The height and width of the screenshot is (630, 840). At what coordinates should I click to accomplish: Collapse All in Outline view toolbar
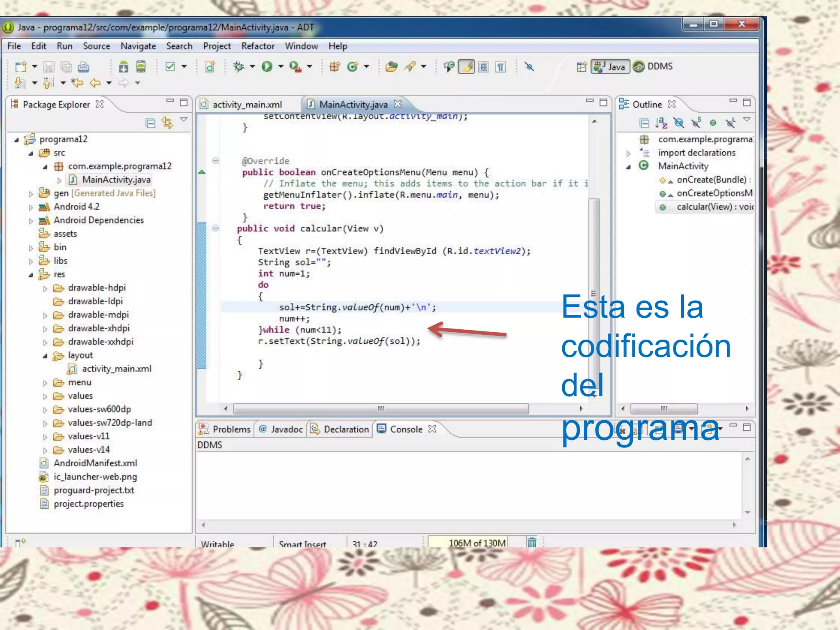pyautogui.click(x=644, y=123)
